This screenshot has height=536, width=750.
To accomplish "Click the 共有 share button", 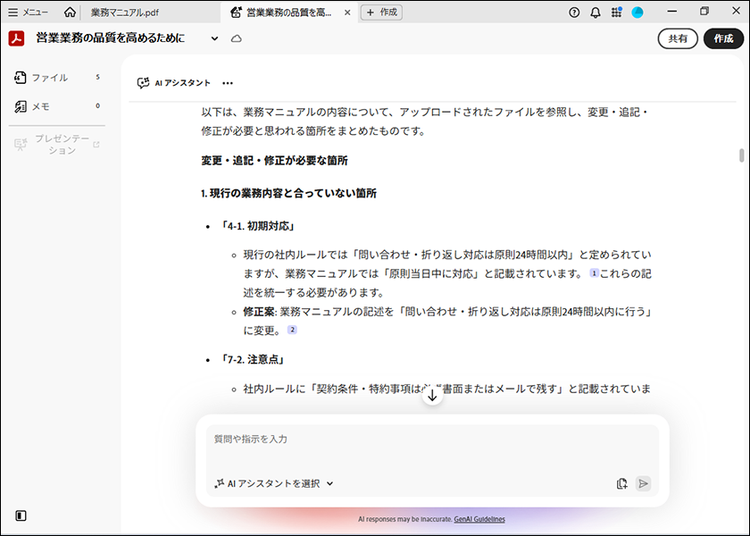I will pyautogui.click(x=677, y=38).
